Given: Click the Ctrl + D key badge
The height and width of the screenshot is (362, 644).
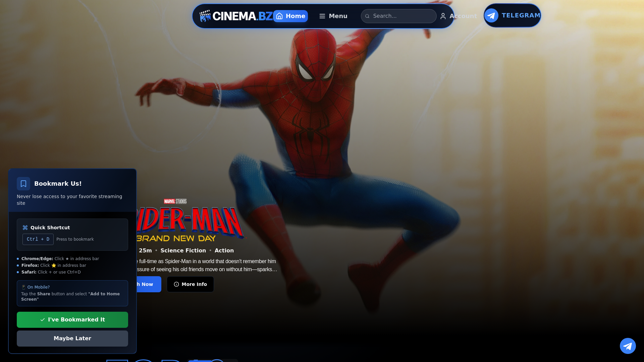Looking at the screenshot, I should [x=38, y=239].
